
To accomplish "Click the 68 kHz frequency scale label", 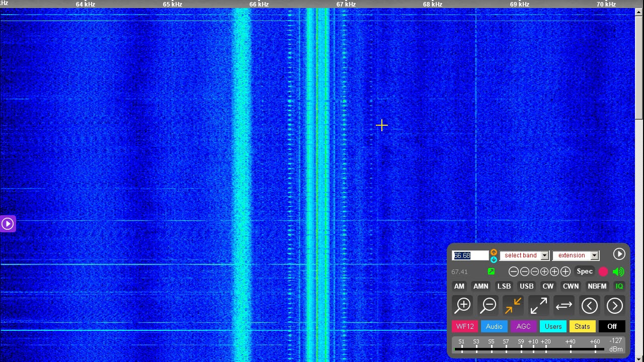I will (433, 4).
